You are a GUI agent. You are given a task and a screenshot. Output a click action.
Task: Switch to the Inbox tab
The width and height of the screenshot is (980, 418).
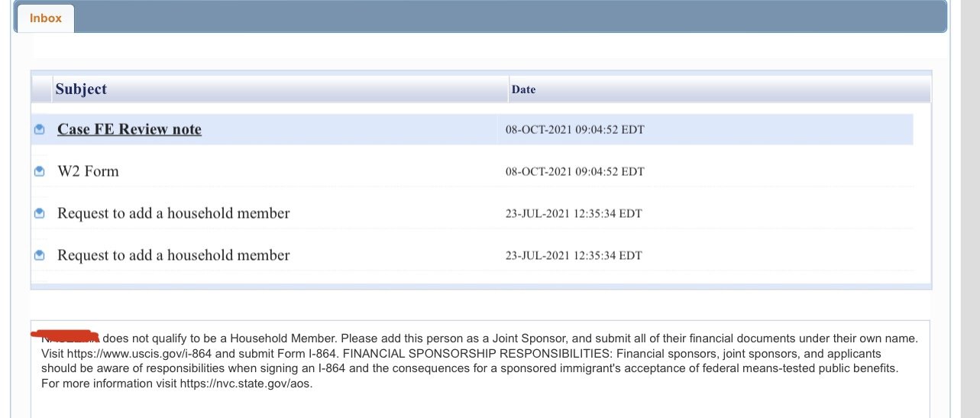(46, 18)
